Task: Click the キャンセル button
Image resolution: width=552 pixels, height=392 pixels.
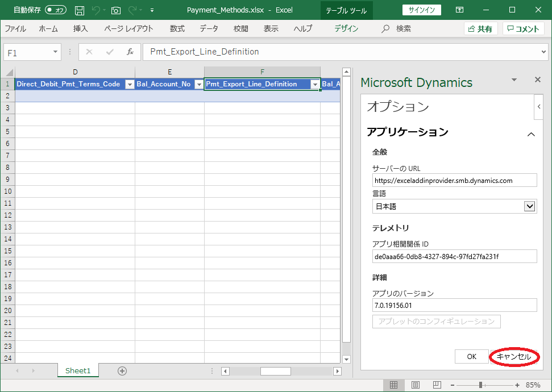Action: point(514,356)
